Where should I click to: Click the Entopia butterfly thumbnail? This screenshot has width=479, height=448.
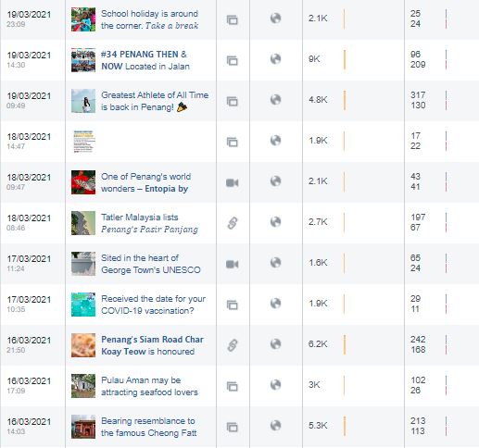83,182
